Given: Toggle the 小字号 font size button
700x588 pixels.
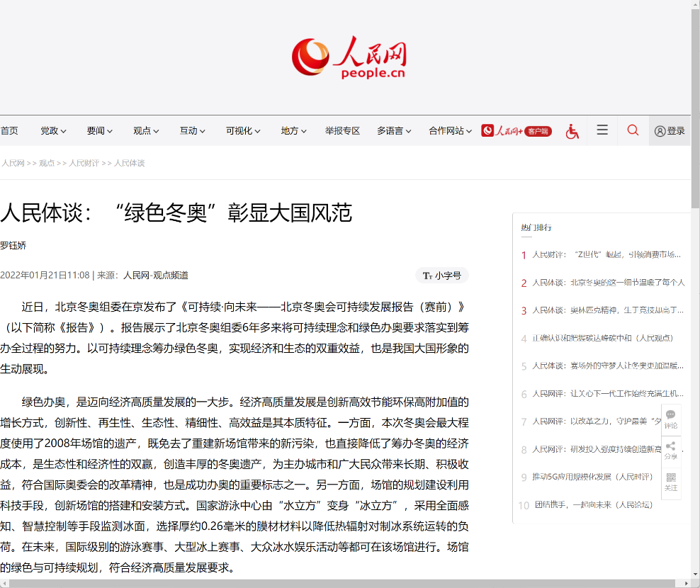Looking at the screenshot, I should (x=442, y=276).
